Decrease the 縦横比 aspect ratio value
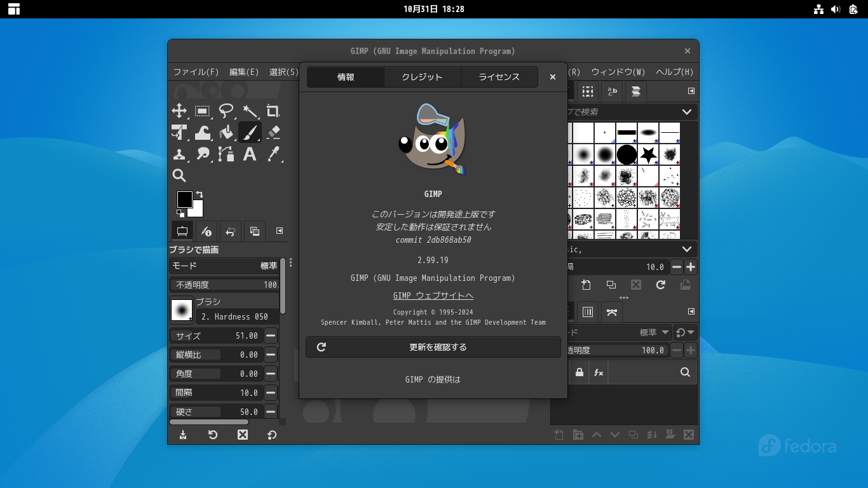Viewport: 868px width, 488px height. point(271,355)
